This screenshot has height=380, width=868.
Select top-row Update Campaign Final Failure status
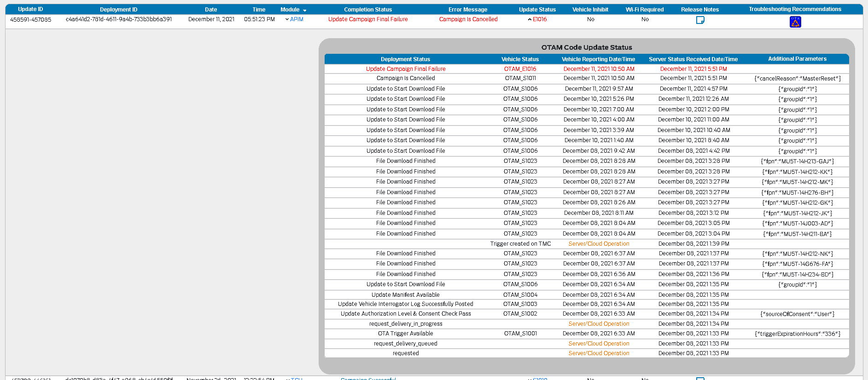pos(368,19)
